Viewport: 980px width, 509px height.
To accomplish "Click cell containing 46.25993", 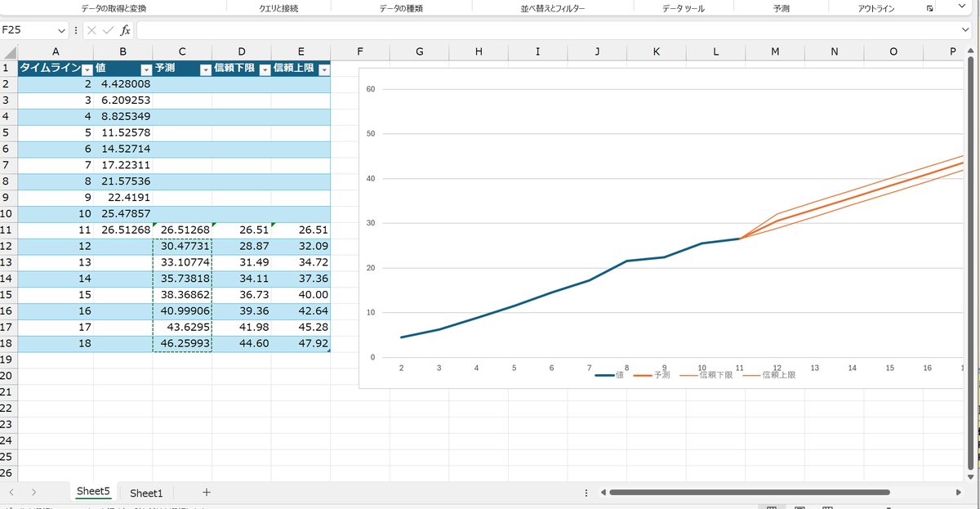I will [182, 343].
